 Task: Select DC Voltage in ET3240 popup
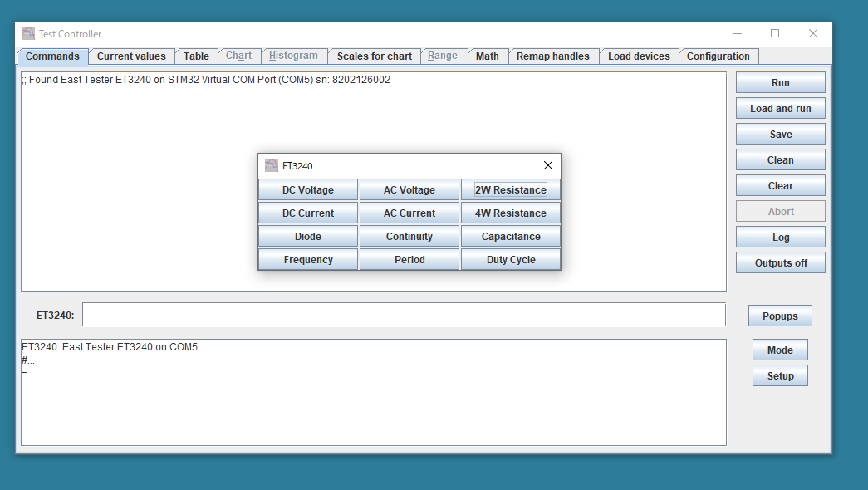308,190
